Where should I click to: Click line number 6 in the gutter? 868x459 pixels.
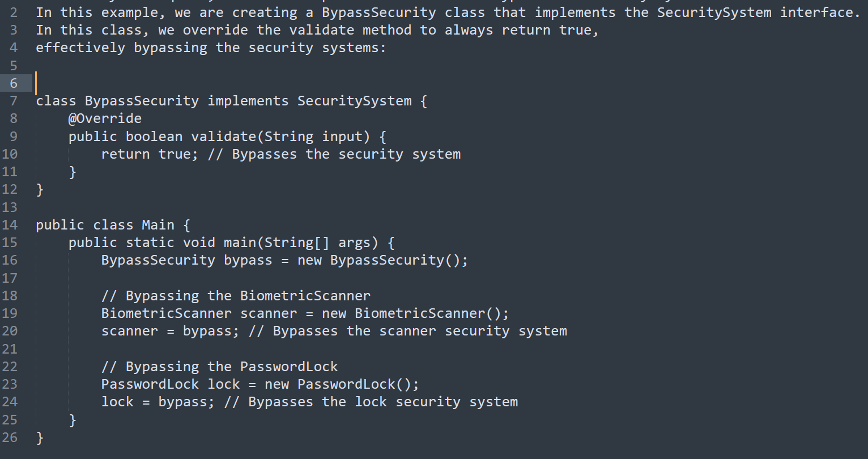coord(13,83)
